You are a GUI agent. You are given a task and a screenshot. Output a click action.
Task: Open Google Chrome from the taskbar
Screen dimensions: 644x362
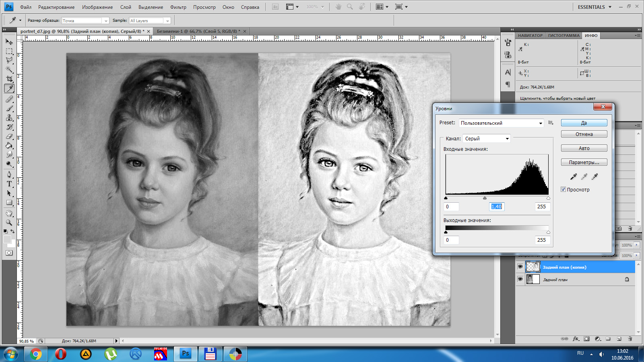(36, 354)
